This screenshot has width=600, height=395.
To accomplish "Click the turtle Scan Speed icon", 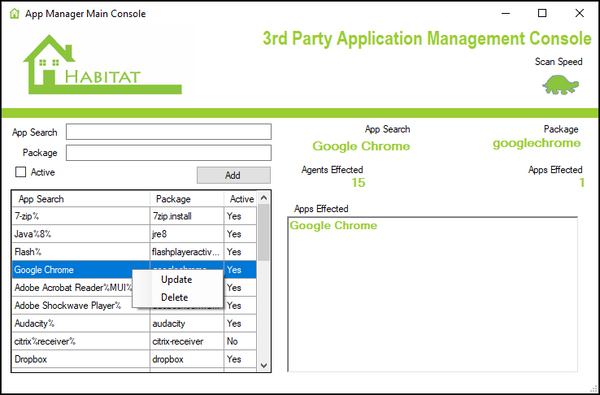I will (x=560, y=85).
